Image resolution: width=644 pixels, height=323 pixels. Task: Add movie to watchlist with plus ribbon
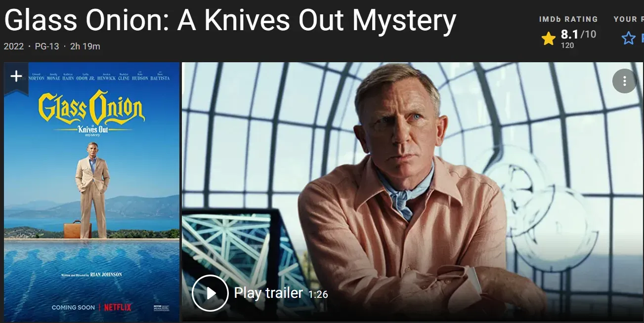tap(16, 76)
